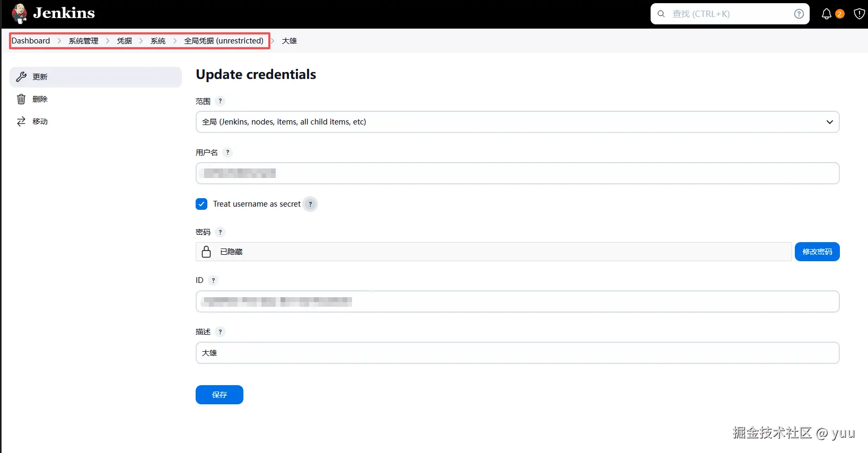Click the 保存 button
868x453 pixels.
click(219, 394)
